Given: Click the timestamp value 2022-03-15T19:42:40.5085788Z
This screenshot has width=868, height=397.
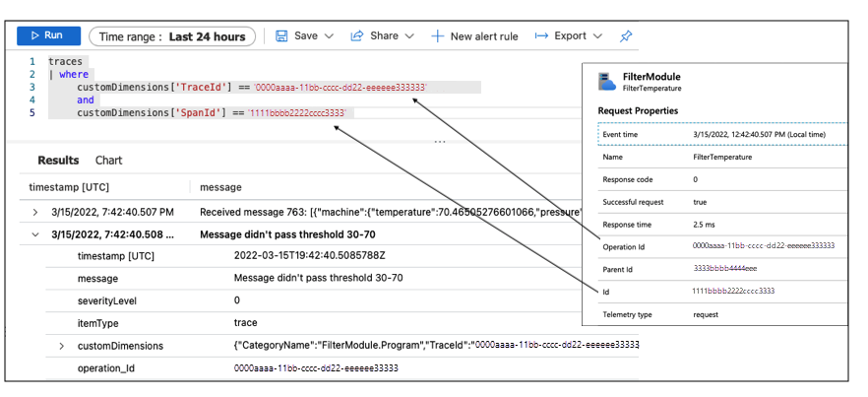Looking at the screenshot, I should 309,256.
